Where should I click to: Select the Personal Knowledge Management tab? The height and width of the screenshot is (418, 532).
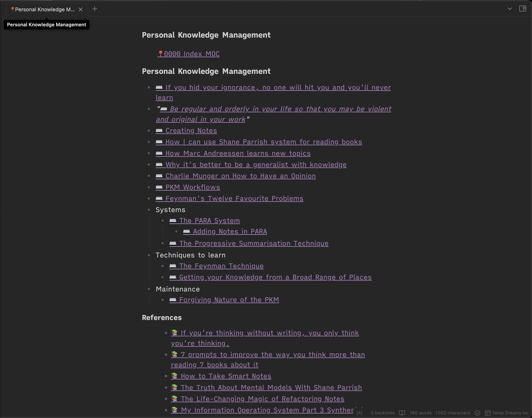coord(45,9)
